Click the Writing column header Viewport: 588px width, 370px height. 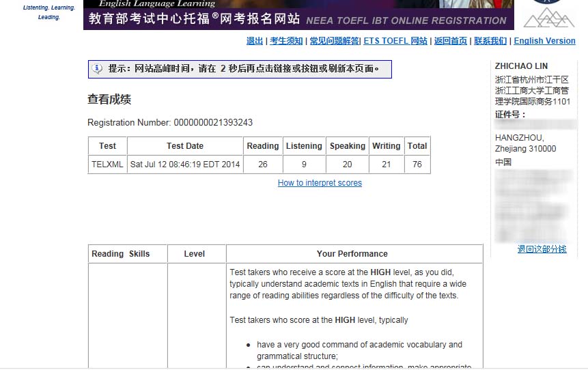(387, 146)
